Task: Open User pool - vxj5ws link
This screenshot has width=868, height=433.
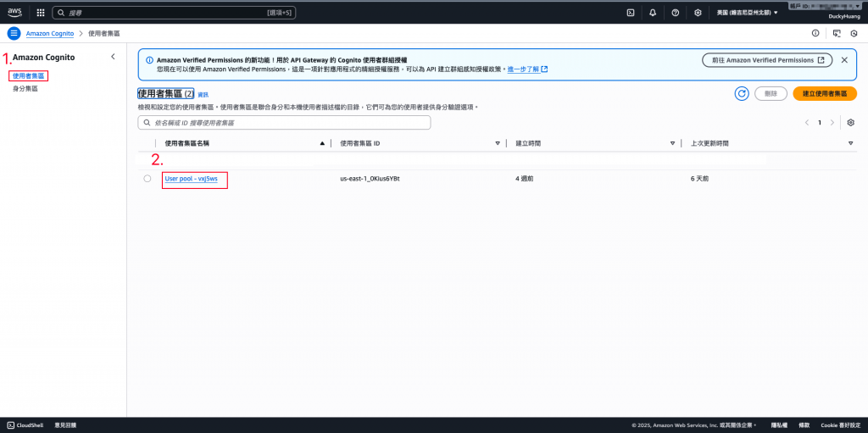Action: (191, 179)
